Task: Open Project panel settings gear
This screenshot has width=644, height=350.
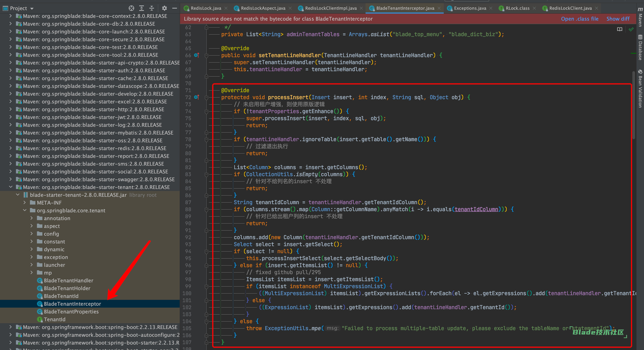Action: point(164,8)
